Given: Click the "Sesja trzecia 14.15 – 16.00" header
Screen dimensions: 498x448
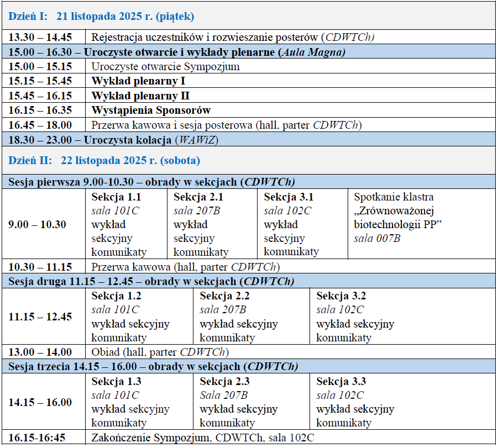Looking at the screenshot, I should (153, 366).
